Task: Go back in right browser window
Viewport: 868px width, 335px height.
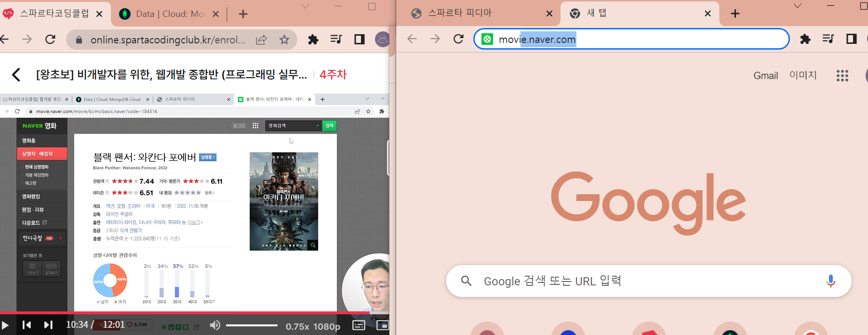Action: click(x=412, y=39)
